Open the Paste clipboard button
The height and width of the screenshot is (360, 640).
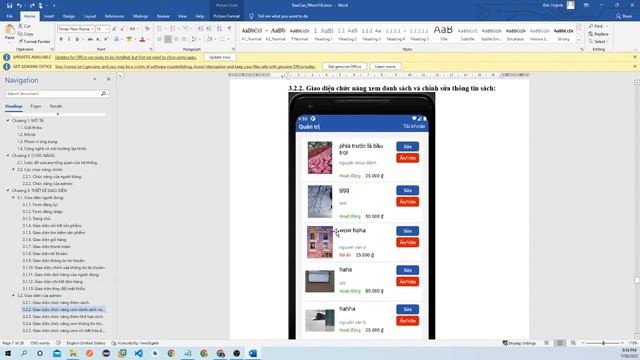(9, 32)
